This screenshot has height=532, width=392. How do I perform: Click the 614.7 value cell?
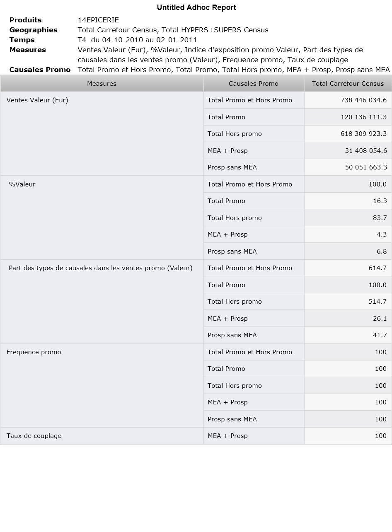click(x=348, y=268)
